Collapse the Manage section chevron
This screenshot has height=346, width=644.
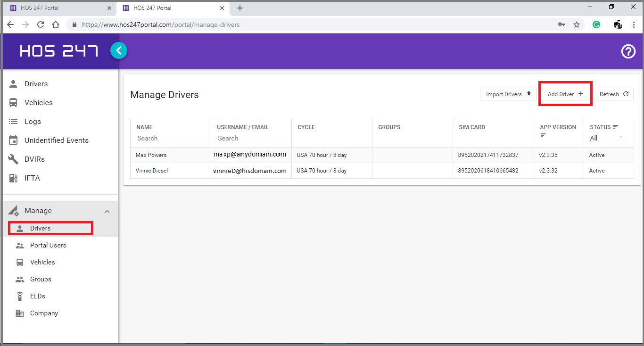[107, 211]
